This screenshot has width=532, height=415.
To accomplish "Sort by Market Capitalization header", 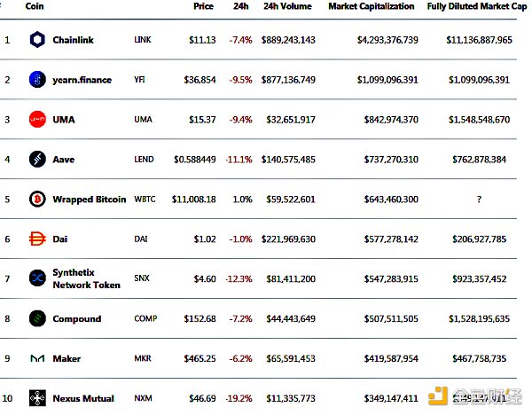I will [371, 6].
